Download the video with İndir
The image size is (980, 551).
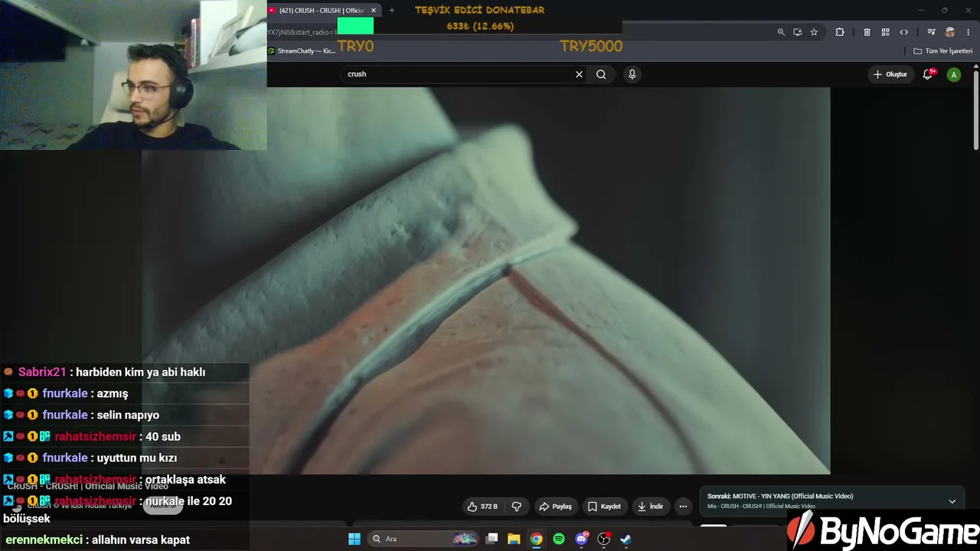coord(650,507)
